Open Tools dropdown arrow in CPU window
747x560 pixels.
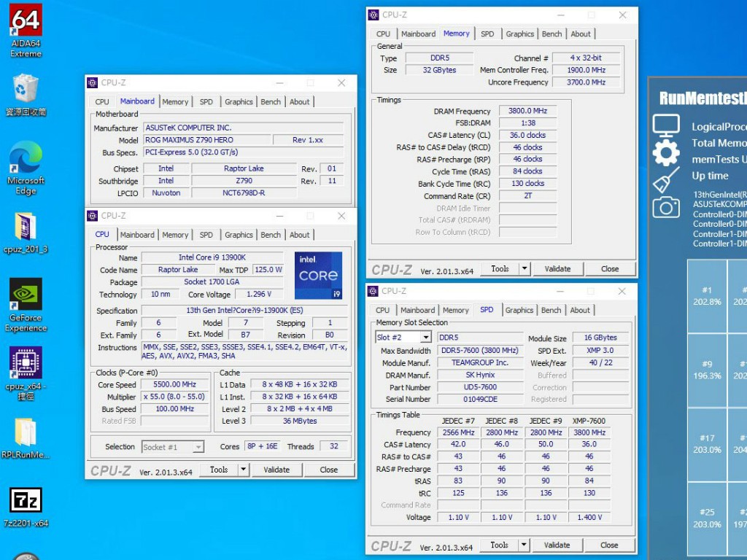click(x=244, y=470)
